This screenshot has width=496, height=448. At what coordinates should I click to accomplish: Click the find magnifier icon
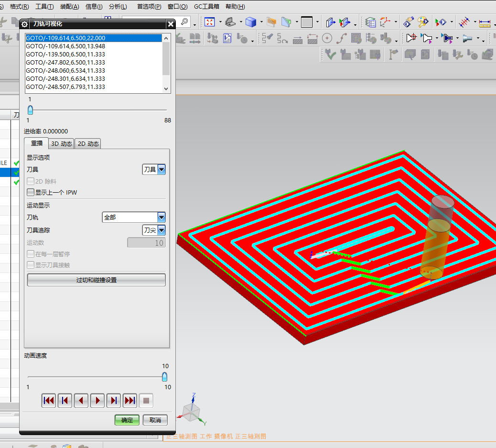[x=184, y=22]
